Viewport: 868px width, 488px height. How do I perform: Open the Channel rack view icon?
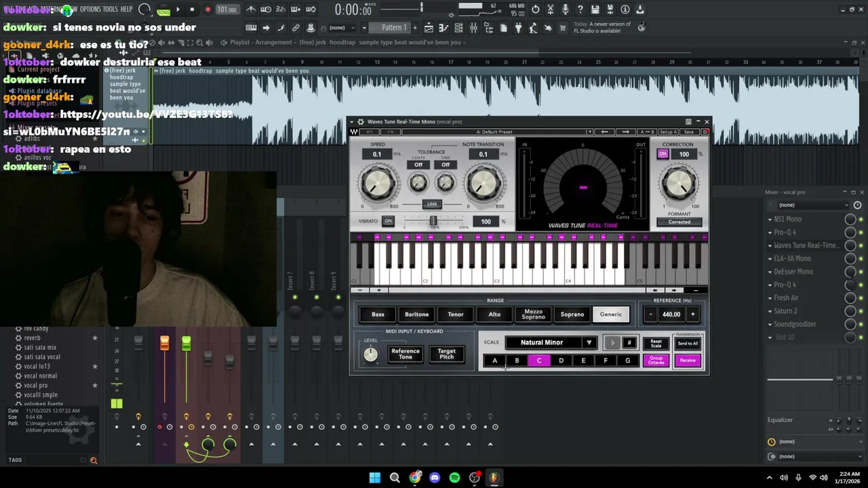coord(458,28)
